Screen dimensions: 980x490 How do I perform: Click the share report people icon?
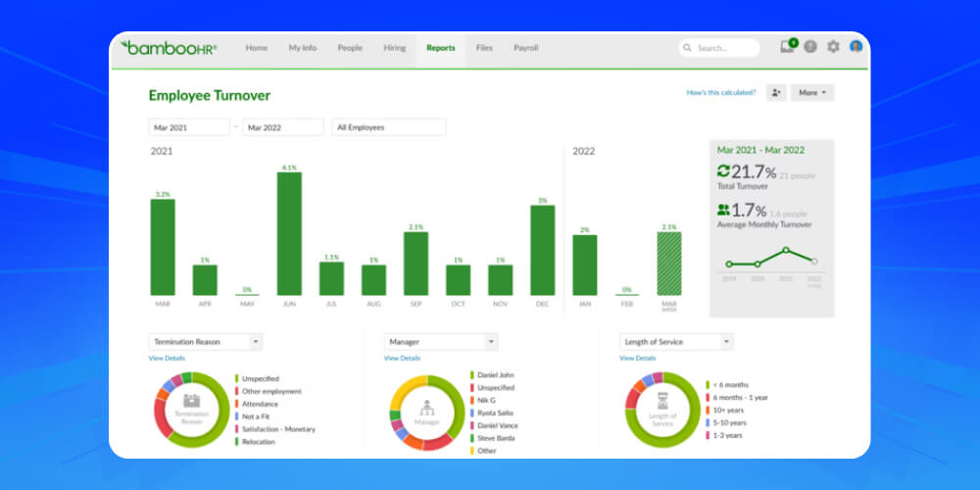coord(776,92)
